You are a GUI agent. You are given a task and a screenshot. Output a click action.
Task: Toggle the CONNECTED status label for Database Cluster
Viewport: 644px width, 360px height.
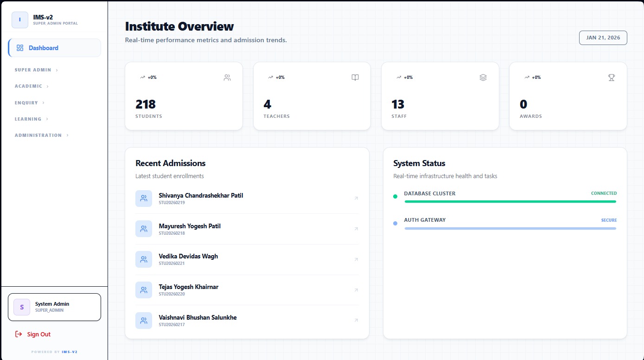(603, 193)
